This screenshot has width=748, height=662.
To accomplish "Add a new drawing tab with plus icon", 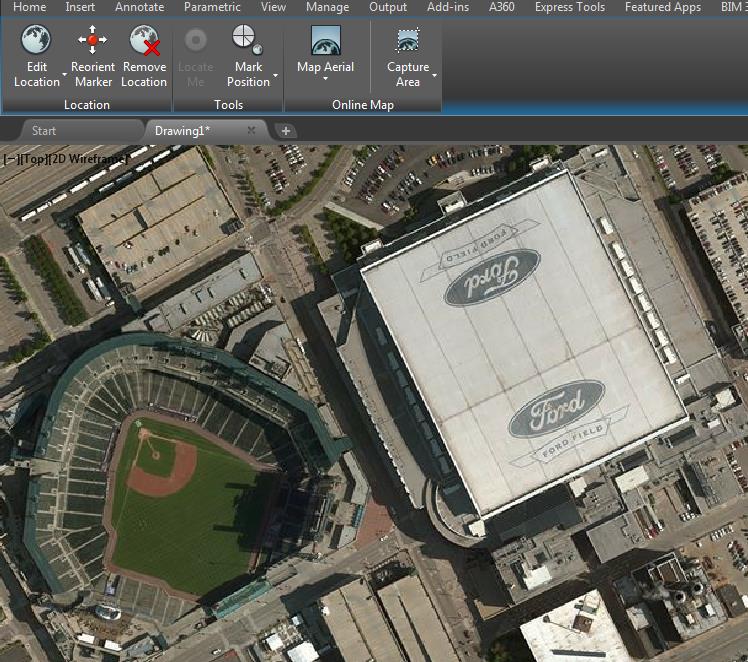I will (285, 131).
